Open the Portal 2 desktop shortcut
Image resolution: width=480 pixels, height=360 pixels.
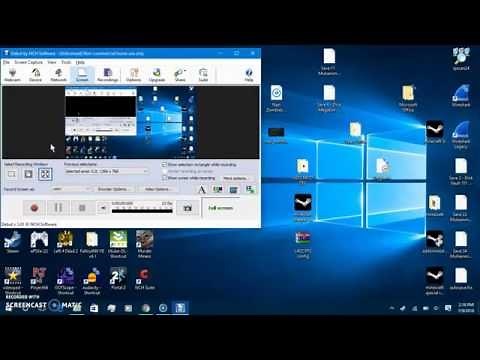tap(118, 279)
